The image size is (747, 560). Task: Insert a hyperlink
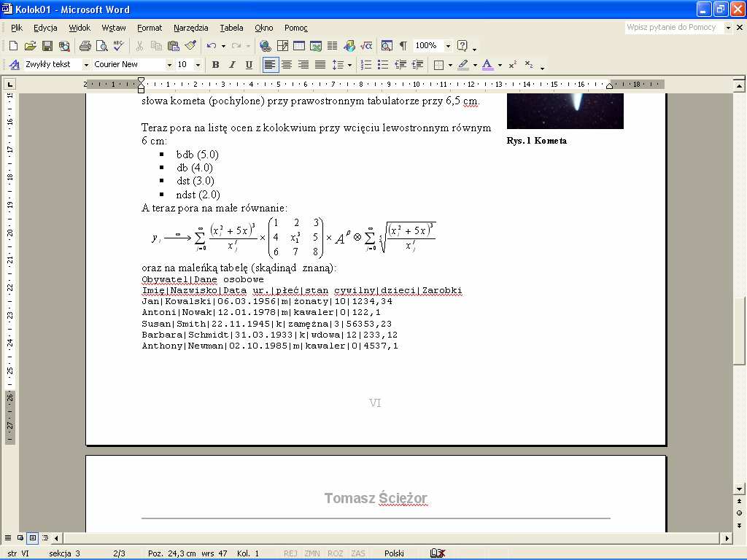tap(266, 46)
